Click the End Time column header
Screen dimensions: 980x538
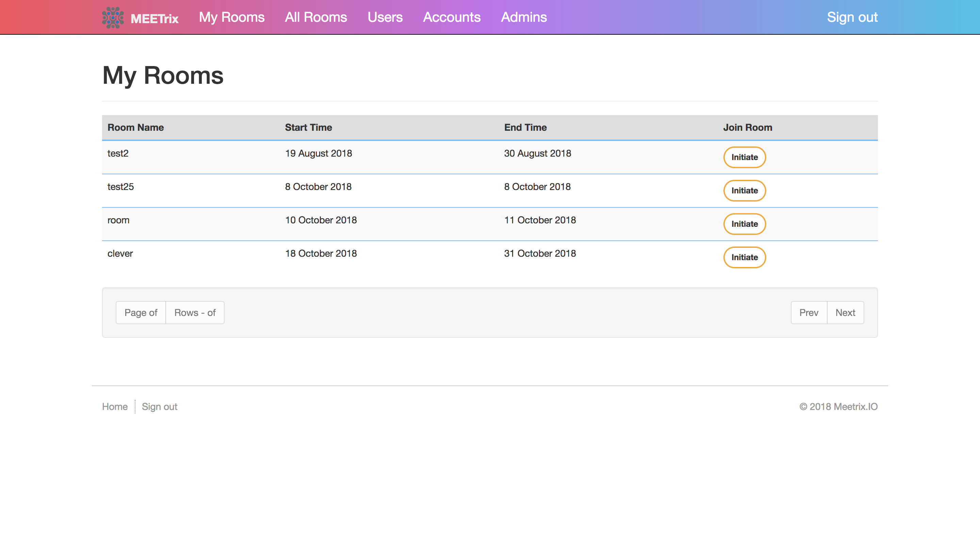[x=525, y=128]
